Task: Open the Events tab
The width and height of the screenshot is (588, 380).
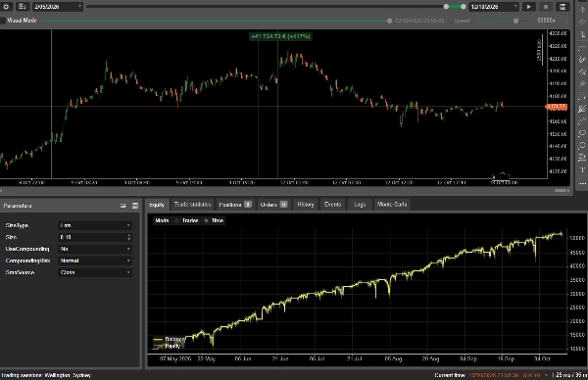Action: click(332, 205)
